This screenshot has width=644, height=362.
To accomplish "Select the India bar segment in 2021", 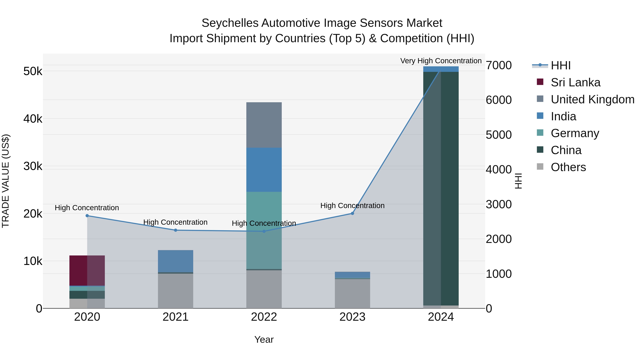I will 175,261.
